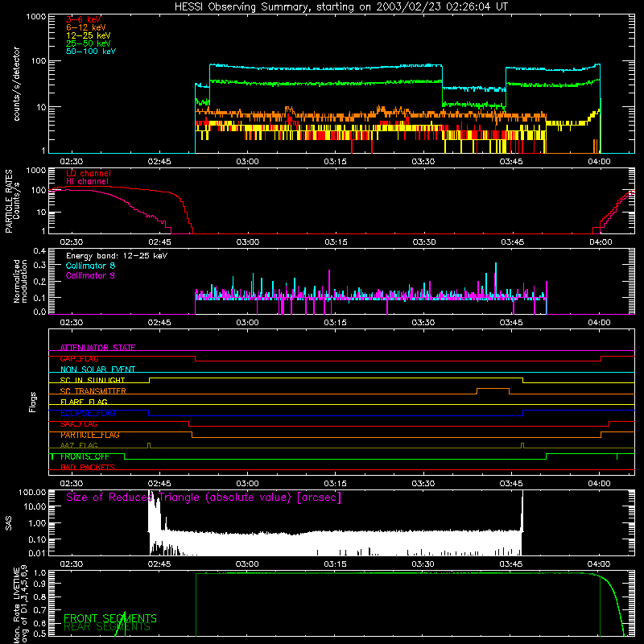Click 03:15 tick under the modulation plot
Viewport: 644px width, 644px height.
(x=335, y=323)
